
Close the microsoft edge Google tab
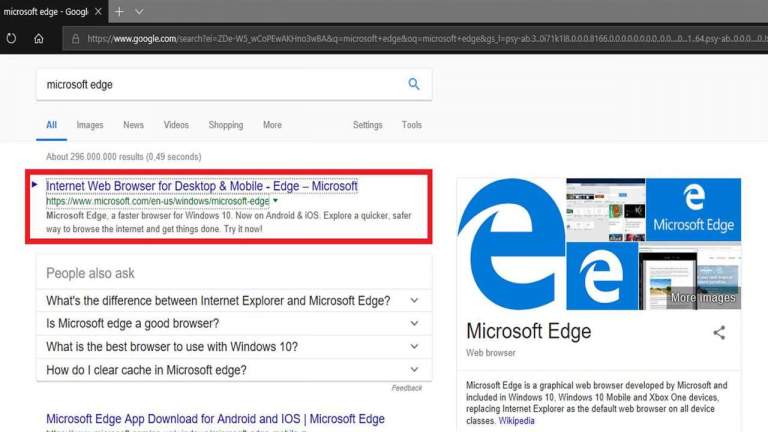coord(98,11)
